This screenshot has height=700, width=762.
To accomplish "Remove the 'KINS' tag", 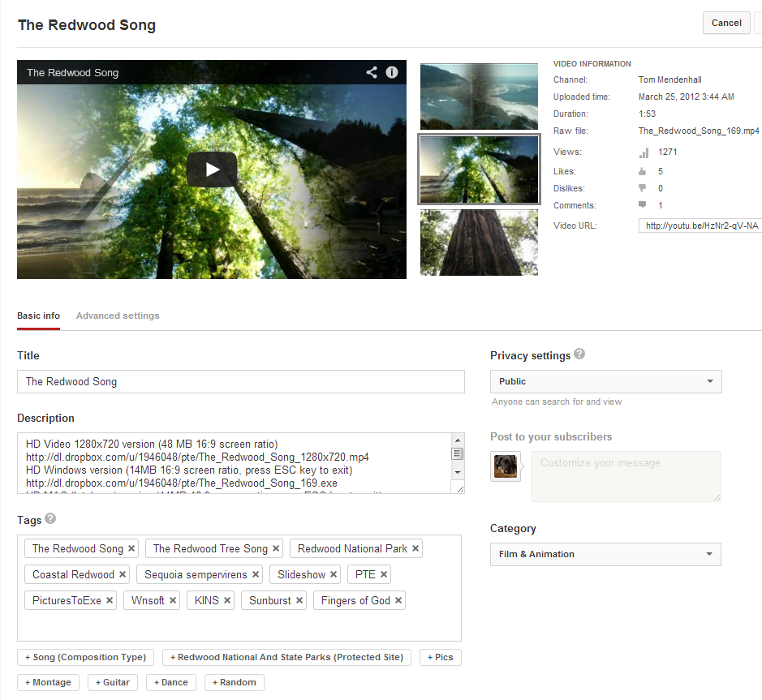I will pos(227,600).
